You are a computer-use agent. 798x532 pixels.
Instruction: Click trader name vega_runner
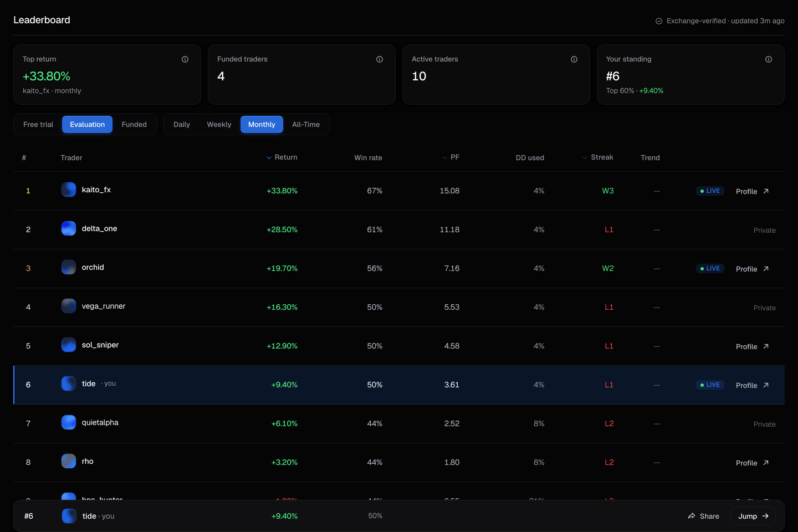pyautogui.click(x=104, y=306)
